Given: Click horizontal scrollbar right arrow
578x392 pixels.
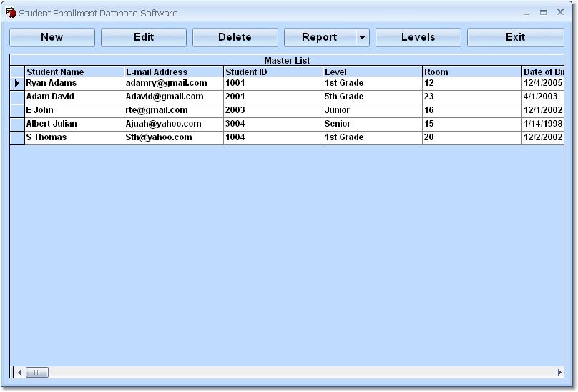Looking at the screenshot, I should [559, 373].
